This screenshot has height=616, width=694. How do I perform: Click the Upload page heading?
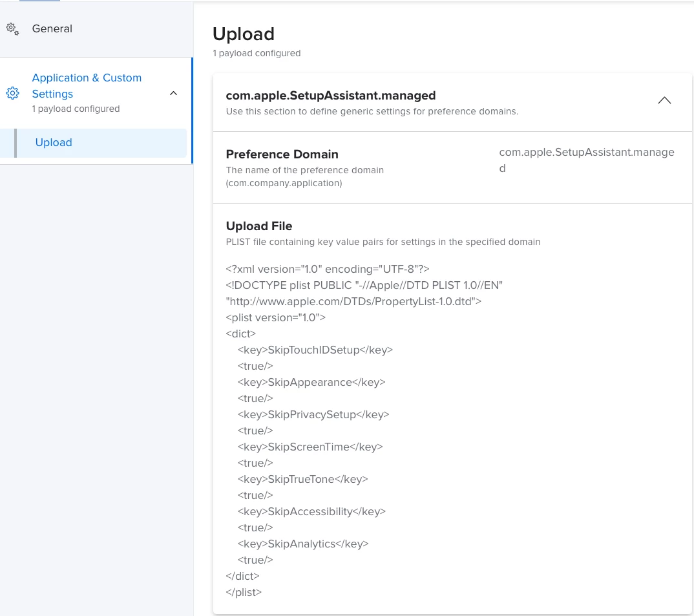244,34
